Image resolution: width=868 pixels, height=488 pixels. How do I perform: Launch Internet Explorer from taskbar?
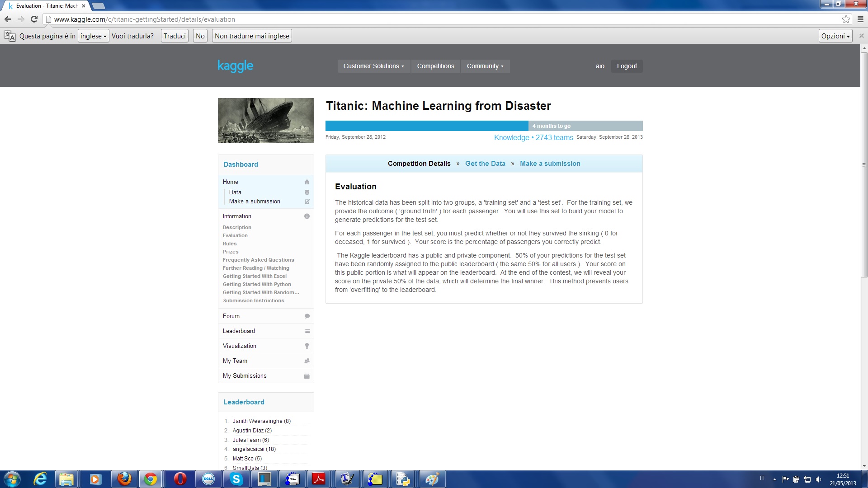click(40, 479)
